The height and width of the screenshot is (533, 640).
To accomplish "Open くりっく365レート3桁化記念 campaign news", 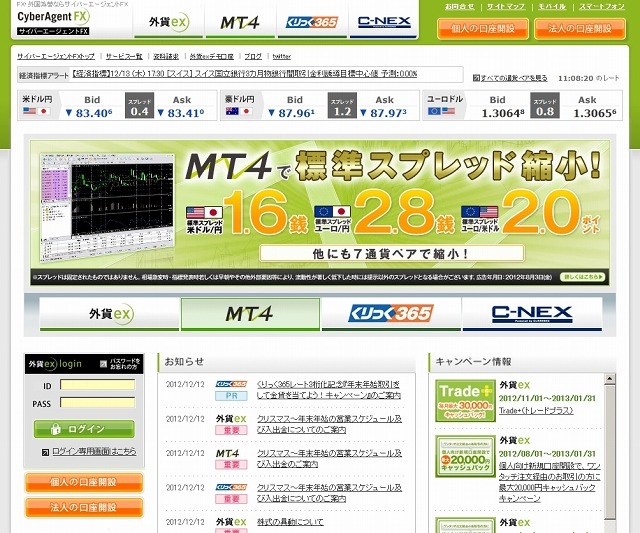I will click(x=329, y=390).
